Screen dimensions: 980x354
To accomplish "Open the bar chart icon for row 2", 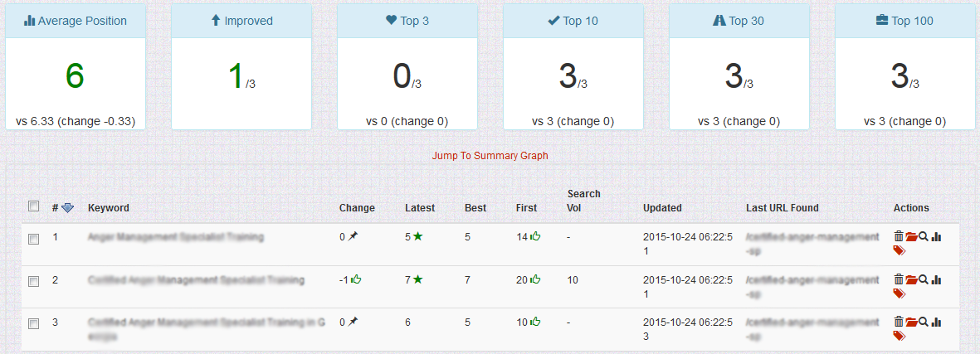I will 937,280.
